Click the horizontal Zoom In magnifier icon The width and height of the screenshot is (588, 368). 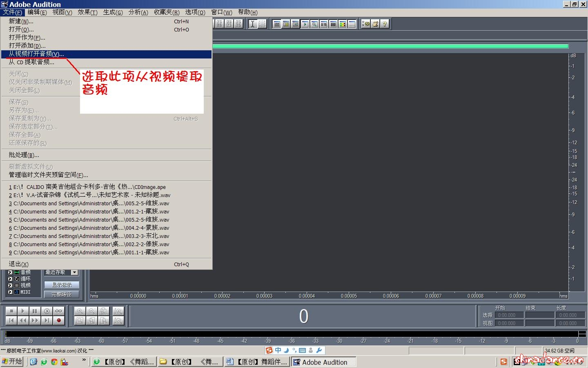(x=80, y=311)
